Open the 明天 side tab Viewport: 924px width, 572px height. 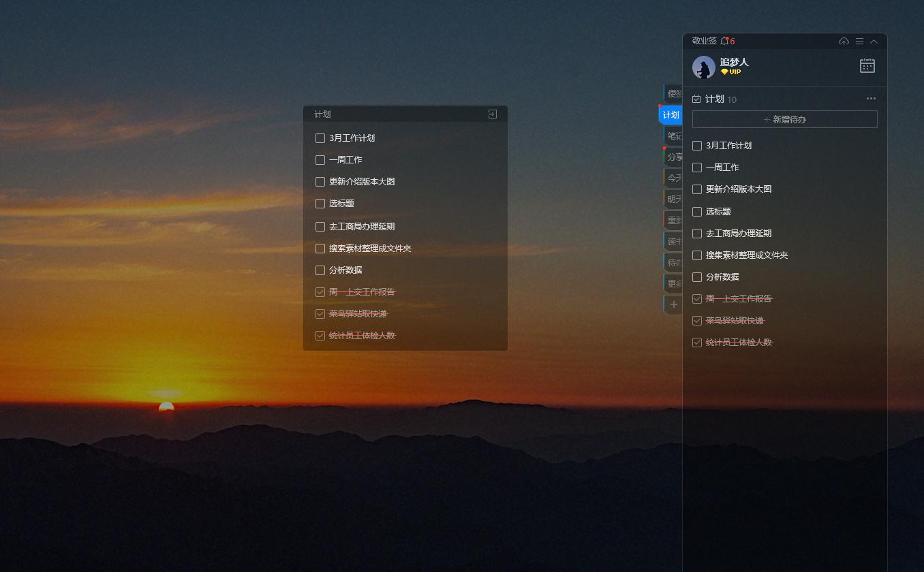point(673,199)
